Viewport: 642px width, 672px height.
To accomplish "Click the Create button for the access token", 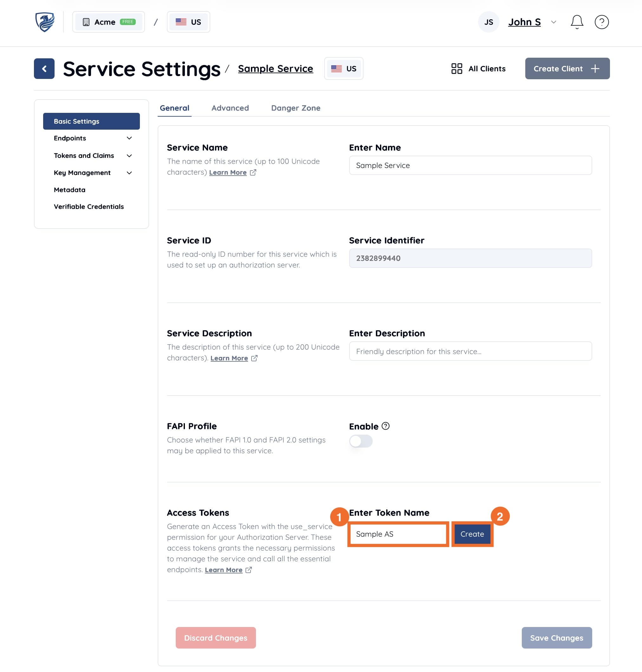I will (472, 534).
